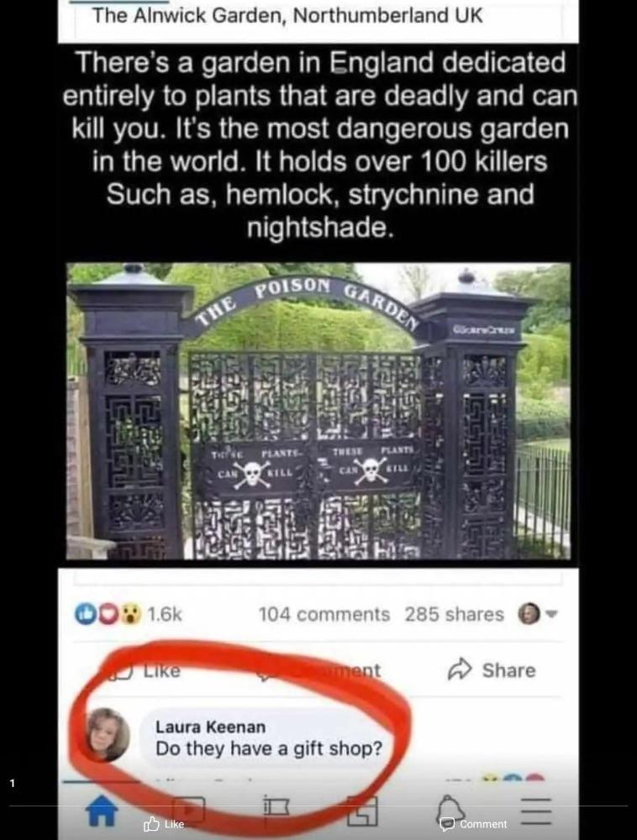View the post reaction emojis
This screenshot has width=637, height=840.
108,614
